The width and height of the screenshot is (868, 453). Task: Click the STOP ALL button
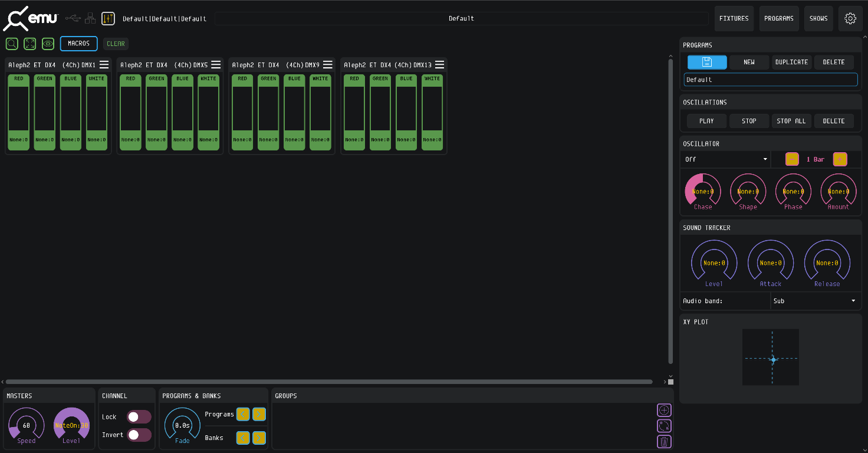tap(791, 121)
